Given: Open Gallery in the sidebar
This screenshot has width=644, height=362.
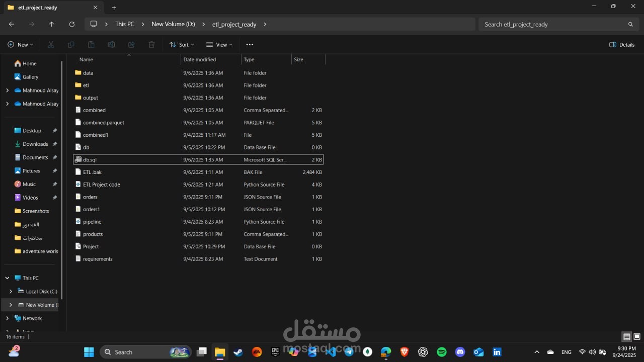Looking at the screenshot, I should 30,77.
